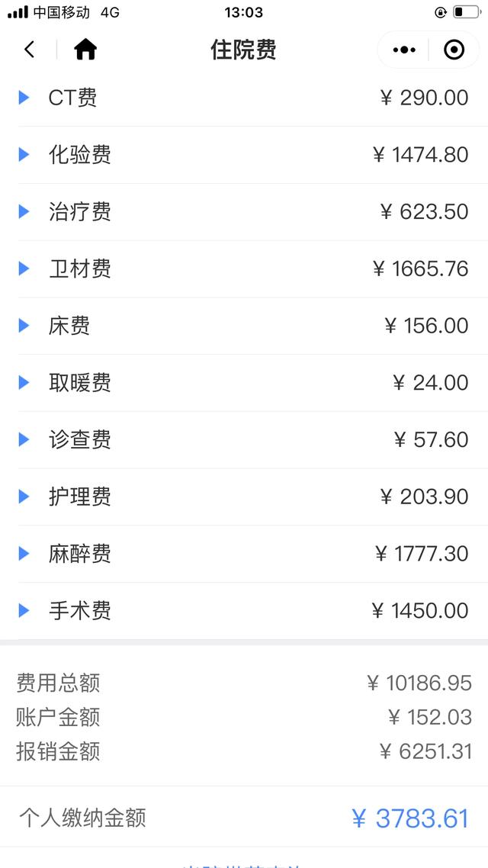Close mini program via circle target icon
Screen dimensions: 488x868
(x=454, y=50)
